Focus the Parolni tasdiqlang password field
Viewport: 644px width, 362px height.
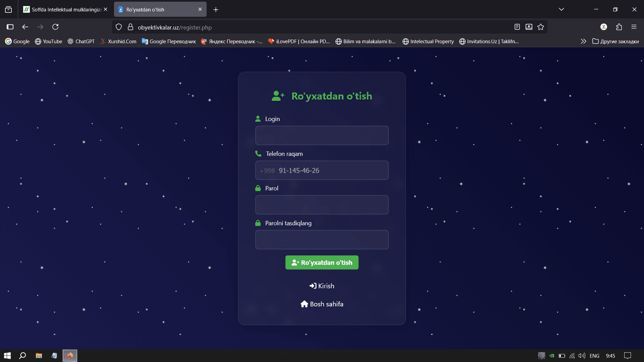click(x=322, y=240)
